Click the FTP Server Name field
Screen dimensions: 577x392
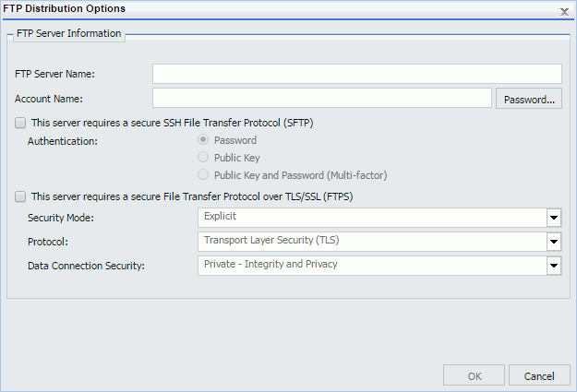(357, 74)
